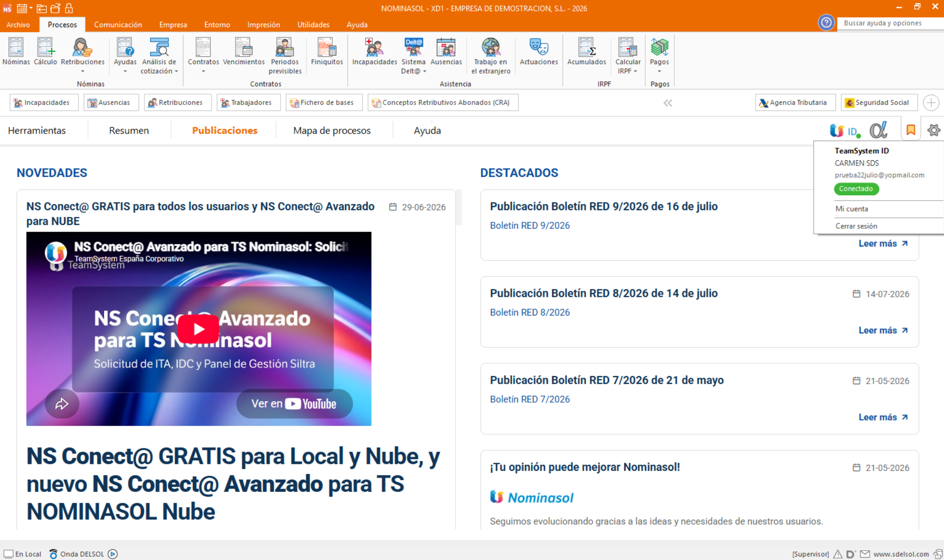This screenshot has width=944, height=560.
Task: Open the Acumulados IRPF tool
Action: [x=586, y=52]
